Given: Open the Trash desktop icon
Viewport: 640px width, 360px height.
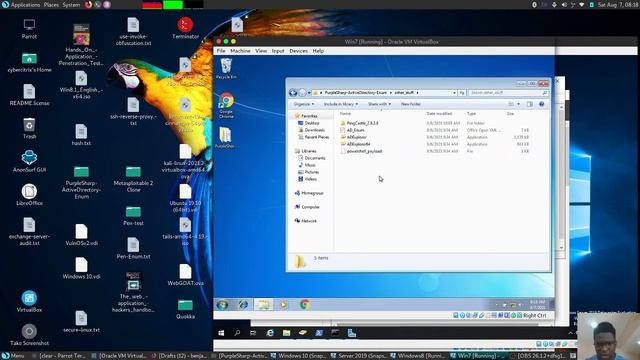Looking at the screenshot, I should [29, 128].
